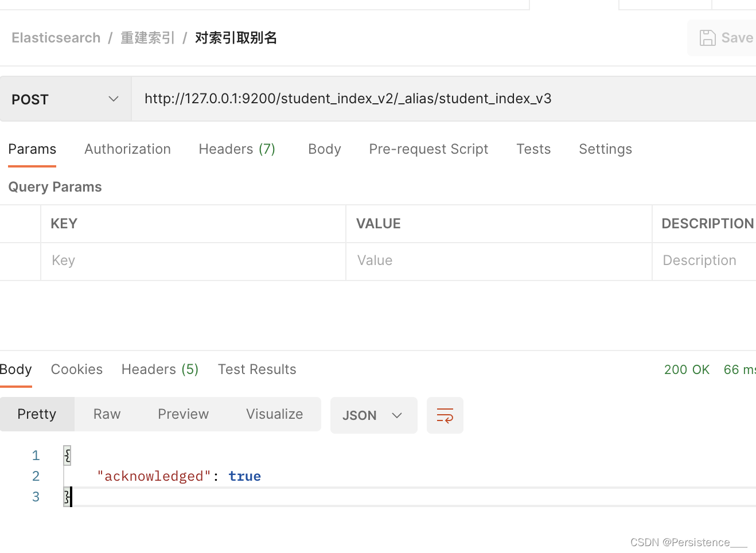Click the Save disk icon

click(x=707, y=38)
